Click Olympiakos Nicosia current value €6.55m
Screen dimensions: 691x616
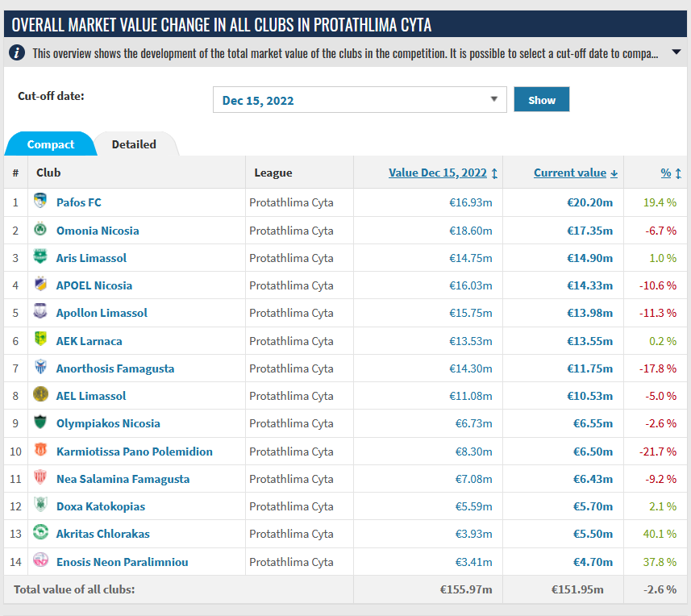click(x=593, y=423)
